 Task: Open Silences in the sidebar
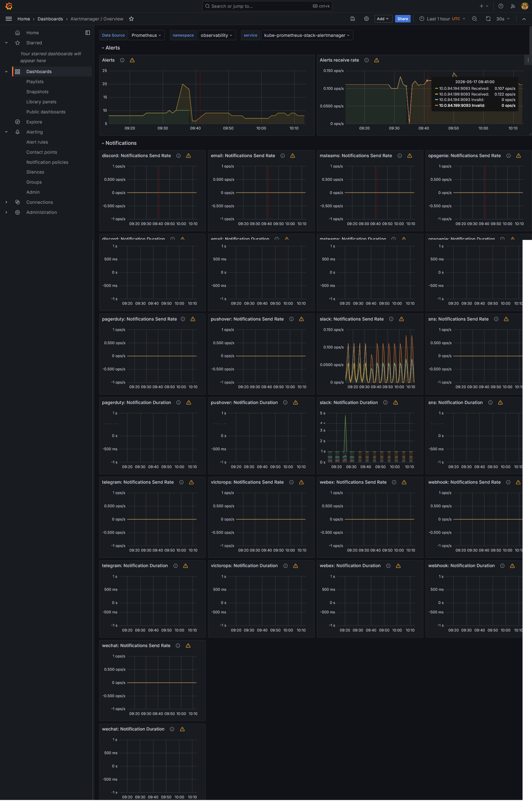35,172
